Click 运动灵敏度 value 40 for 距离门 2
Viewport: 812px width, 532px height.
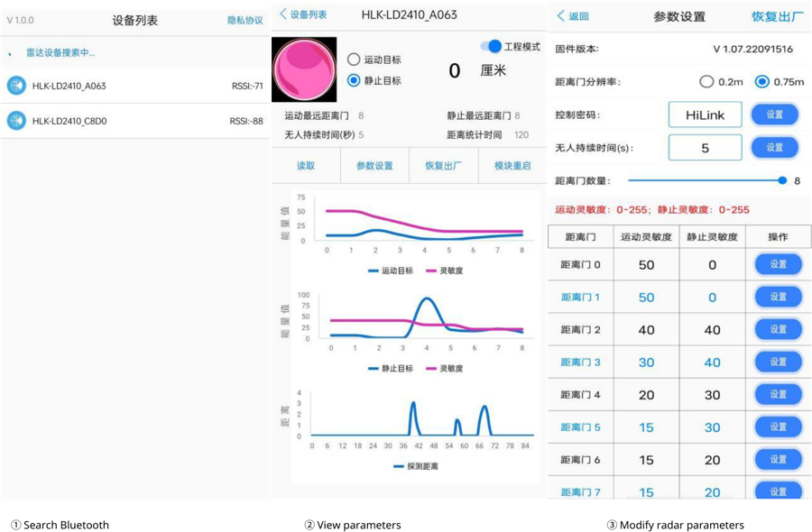pos(646,330)
